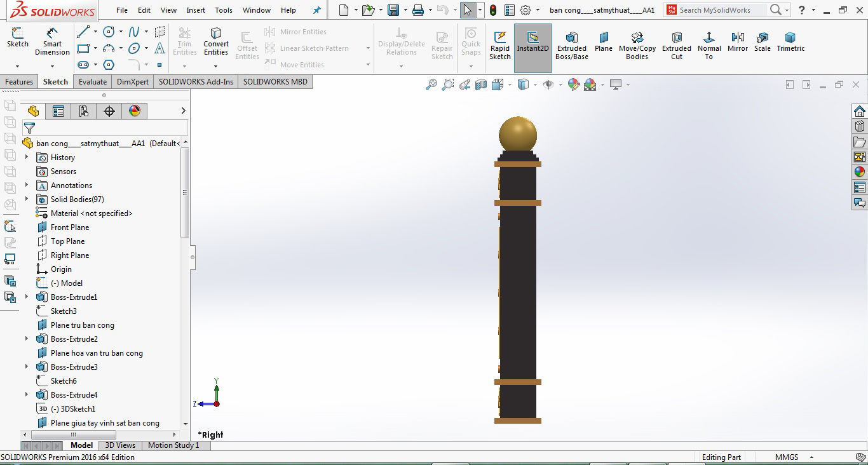Click the Rebuild traffic light icon
The width and height of the screenshot is (868, 465).
coord(492,10)
